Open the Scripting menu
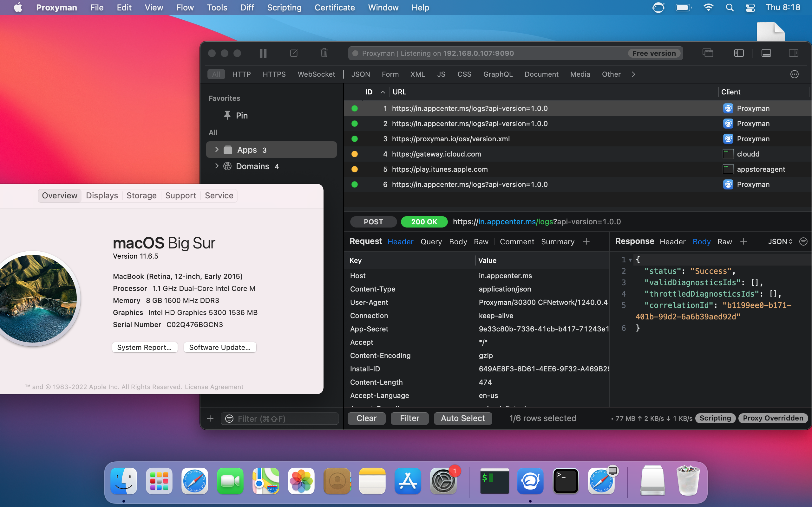The height and width of the screenshot is (507, 812). pyautogui.click(x=284, y=7)
